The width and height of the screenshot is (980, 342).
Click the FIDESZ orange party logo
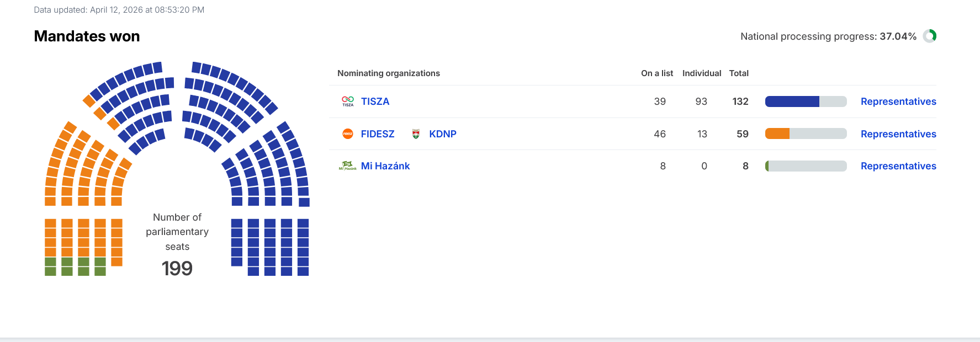point(348,133)
